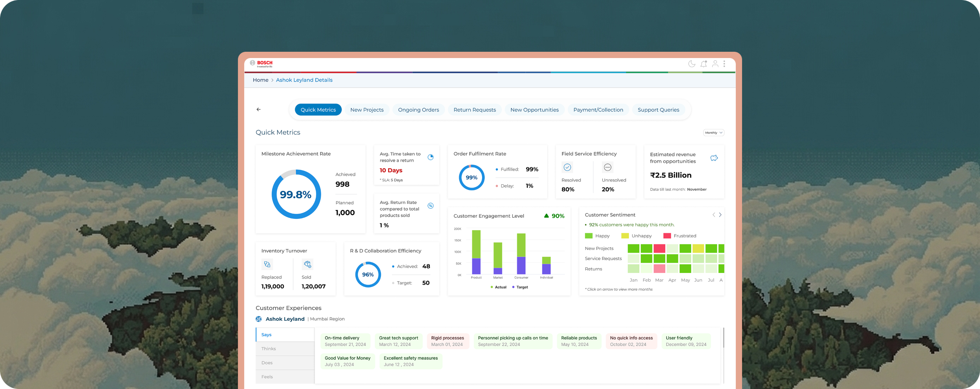The width and height of the screenshot is (980, 389).
Task: Click the Ashok Leyland company icon
Action: 258,319
